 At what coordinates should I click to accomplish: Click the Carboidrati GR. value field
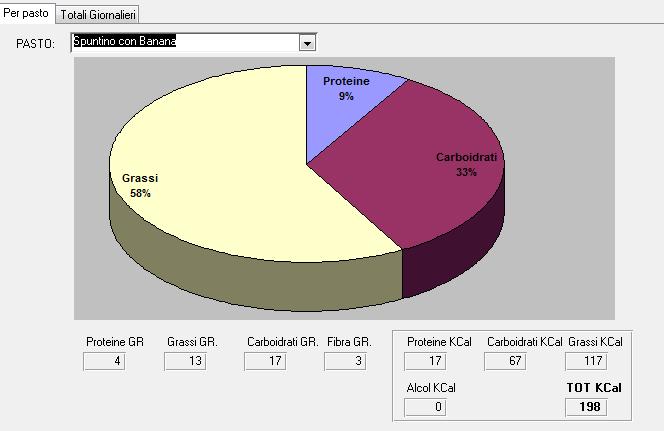click(x=265, y=361)
